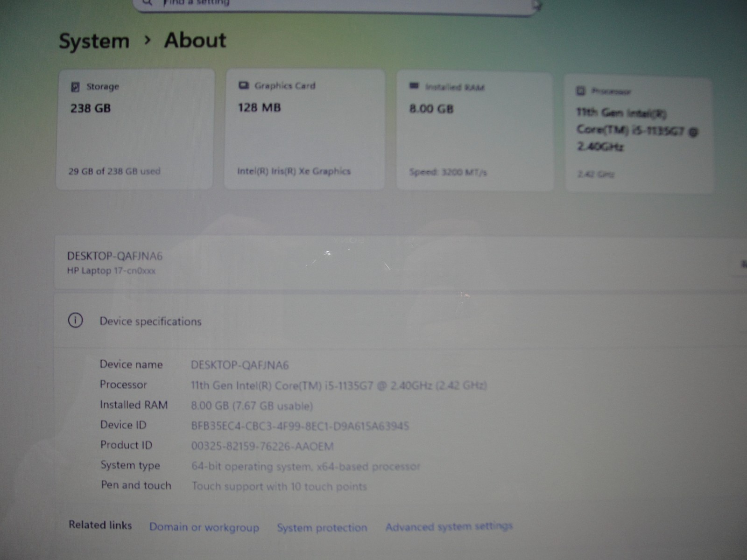Click in the Find a setting search box
Image resolution: width=747 pixels, height=560 pixels.
(x=336, y=5)
